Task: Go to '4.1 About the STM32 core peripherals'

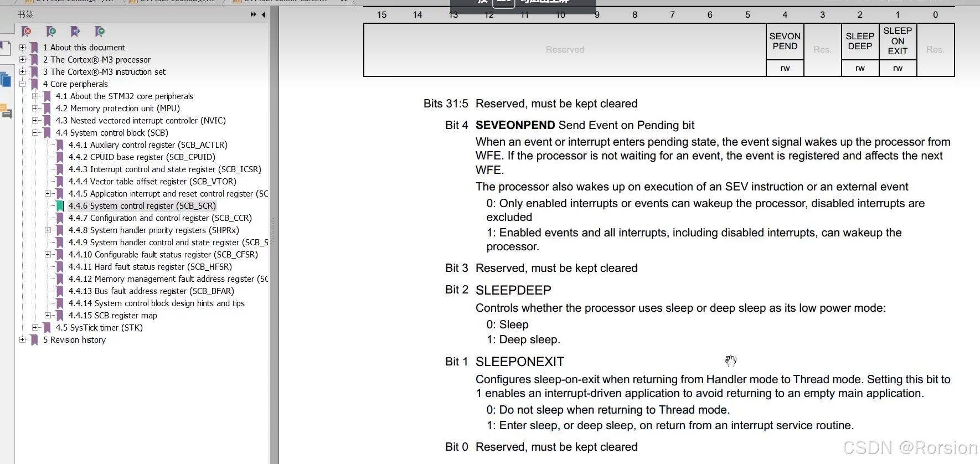Action: (125, 96)
